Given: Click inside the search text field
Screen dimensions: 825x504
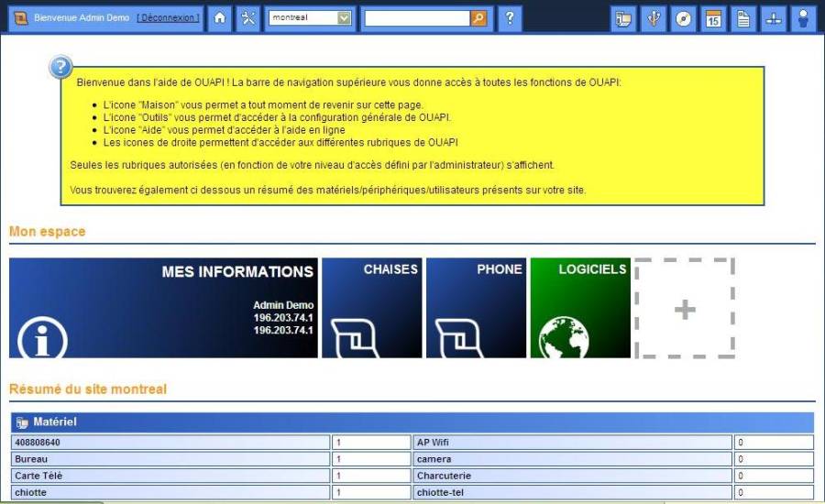Looking at the screenshot, I should coord(417,18).
